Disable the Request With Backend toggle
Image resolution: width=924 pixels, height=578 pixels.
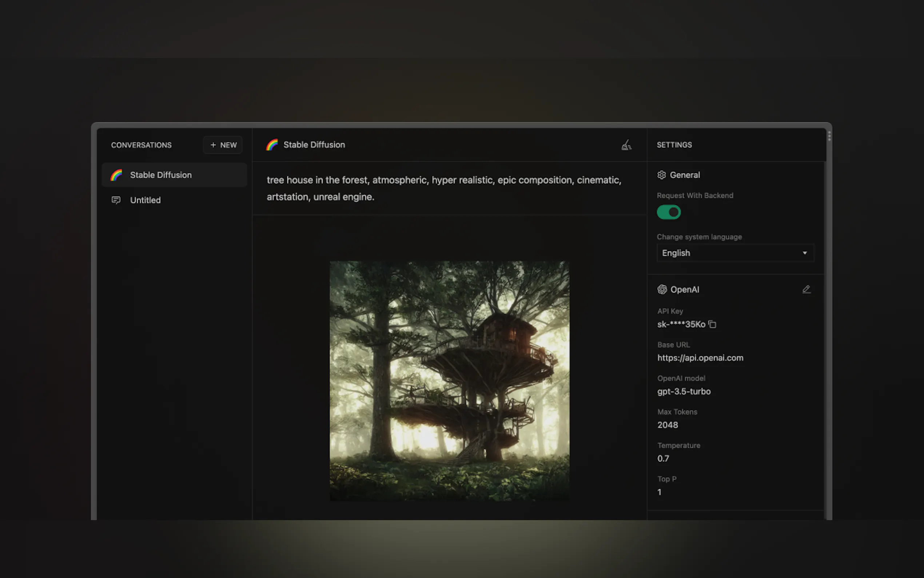(669, 212)
